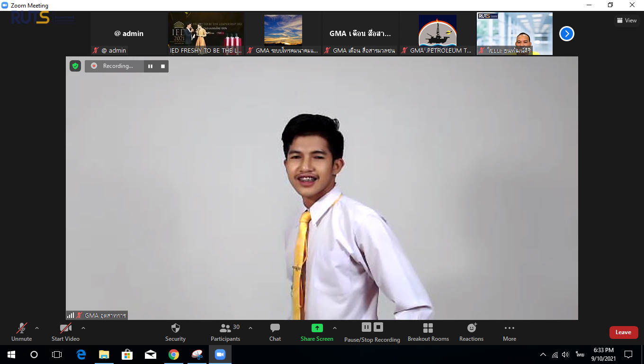The image size is (644, 364).
Task: Pause recording in bottom toolbar
Action: [366, 327]
